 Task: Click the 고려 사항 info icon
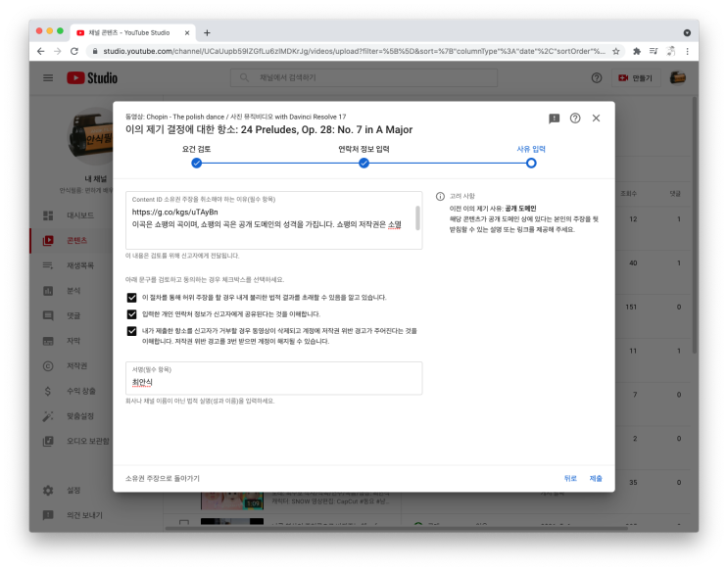[440, 196]
